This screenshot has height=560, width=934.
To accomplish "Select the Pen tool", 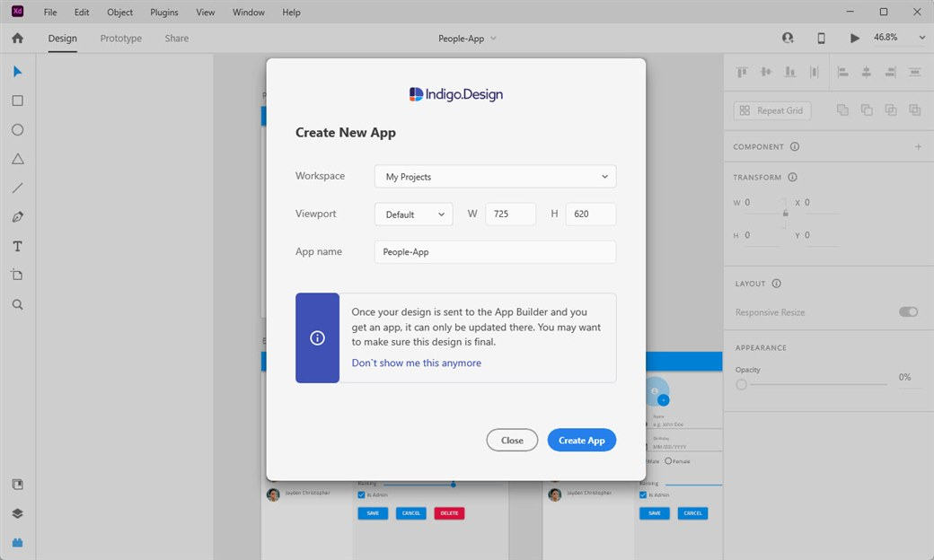I will (x=18, y=217).
